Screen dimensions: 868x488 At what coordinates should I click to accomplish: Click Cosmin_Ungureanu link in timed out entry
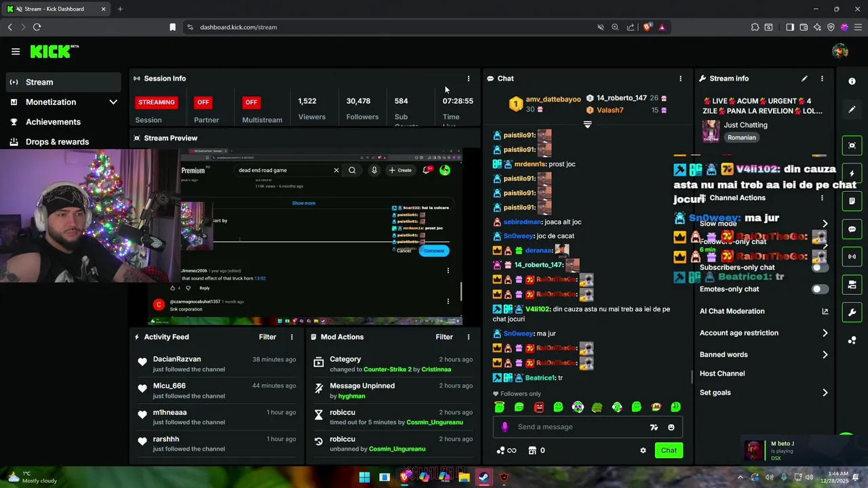click(435, 422)
